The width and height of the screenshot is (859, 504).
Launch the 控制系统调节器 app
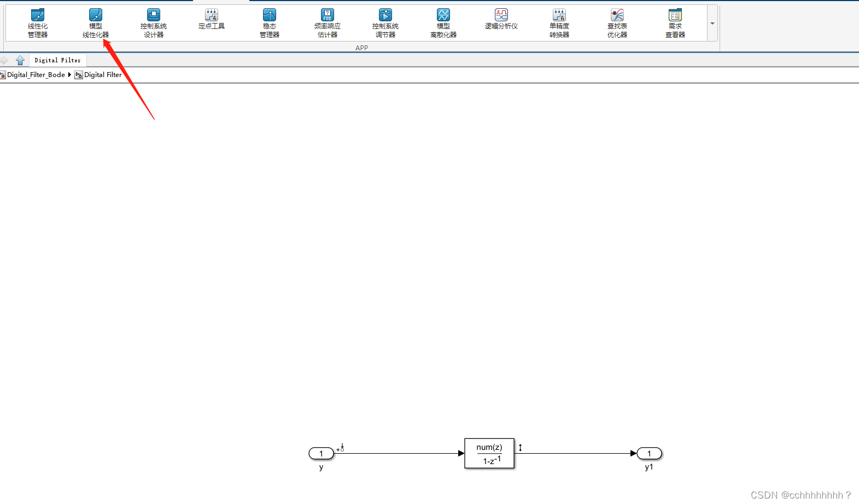385,23
